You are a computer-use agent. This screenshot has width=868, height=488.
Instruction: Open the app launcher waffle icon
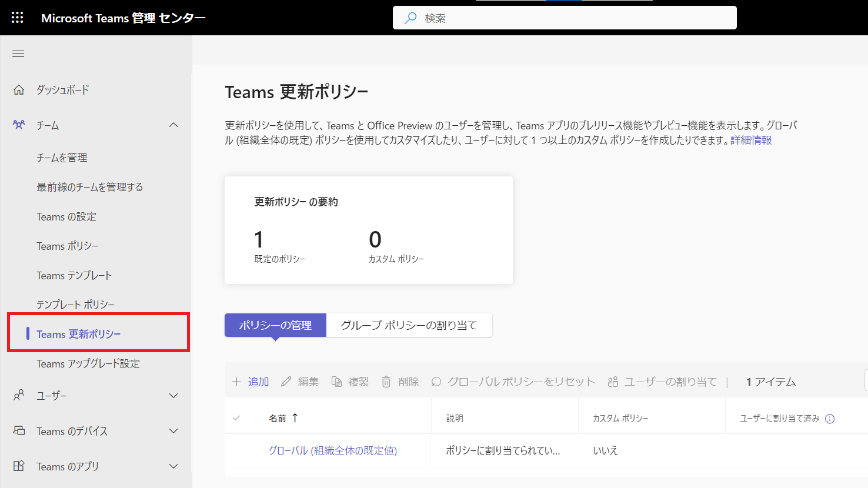18,18
